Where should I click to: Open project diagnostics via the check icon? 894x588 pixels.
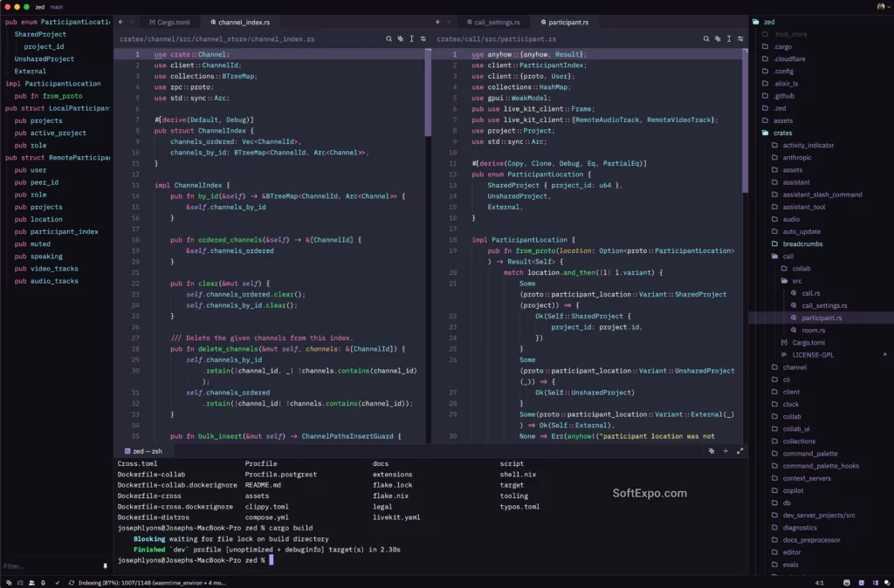click(58, 581)
